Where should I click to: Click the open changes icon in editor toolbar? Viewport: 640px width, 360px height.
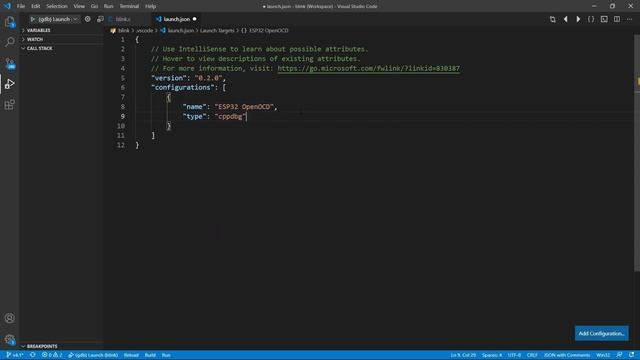(x=552, y=19)
